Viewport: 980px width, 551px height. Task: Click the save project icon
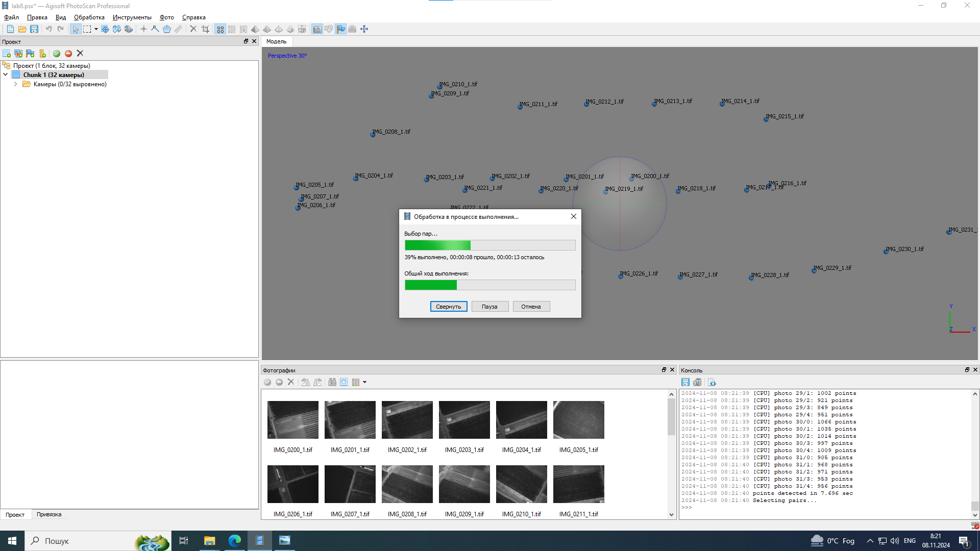pos(34,29)
